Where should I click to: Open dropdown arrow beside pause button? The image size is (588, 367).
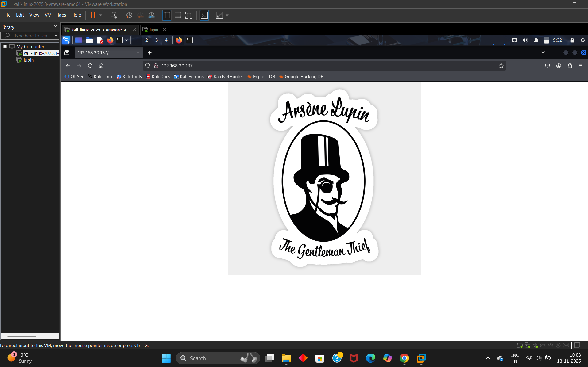[x=101, y=15]
